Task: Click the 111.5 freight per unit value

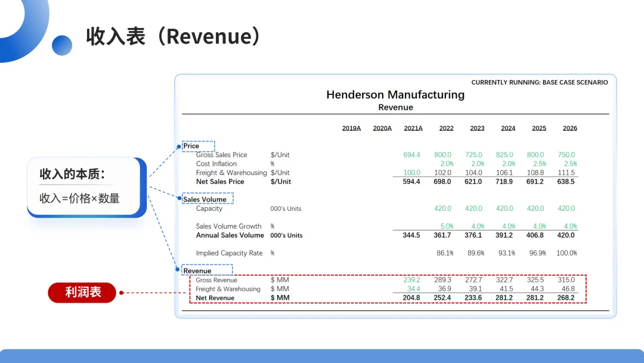Action: (x=566, y=173)
